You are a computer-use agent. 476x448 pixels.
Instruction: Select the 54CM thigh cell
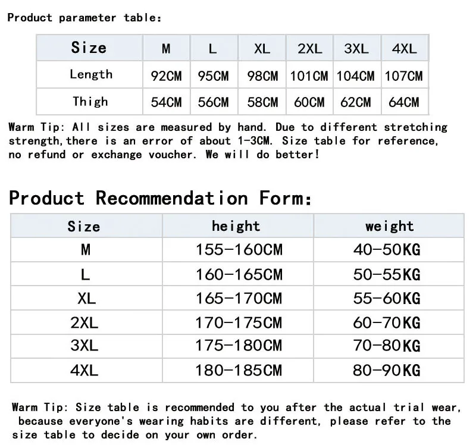coord(167,102)
